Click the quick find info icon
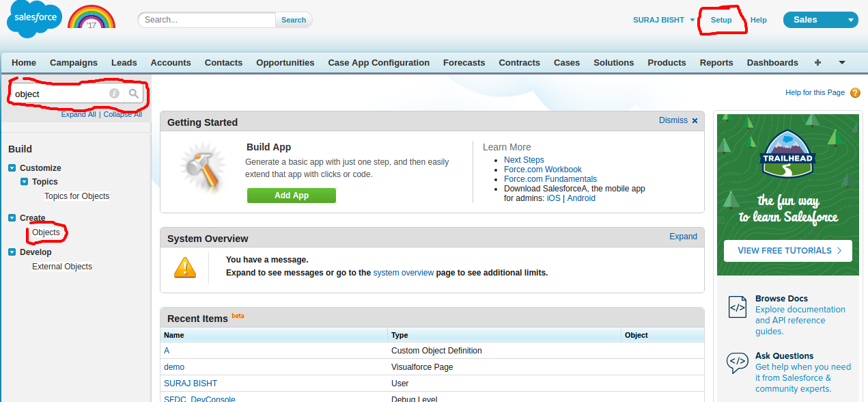This screenshot has width=868, height=402. tap(114, 94)
